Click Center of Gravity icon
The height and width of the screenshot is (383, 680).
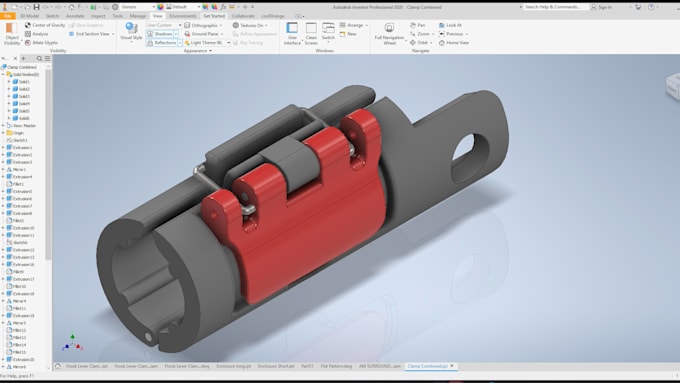(28, 25)
